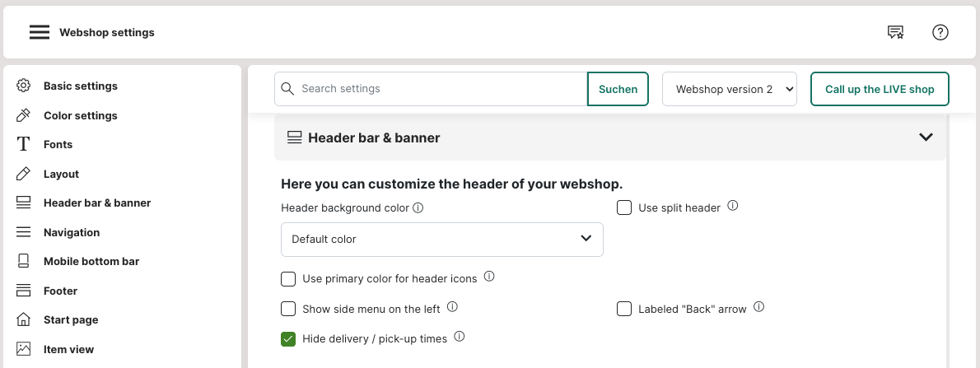Focus the Search settings input field
Image resolution: width=980 pixels, height=368 pixels.
coord(441,89)
